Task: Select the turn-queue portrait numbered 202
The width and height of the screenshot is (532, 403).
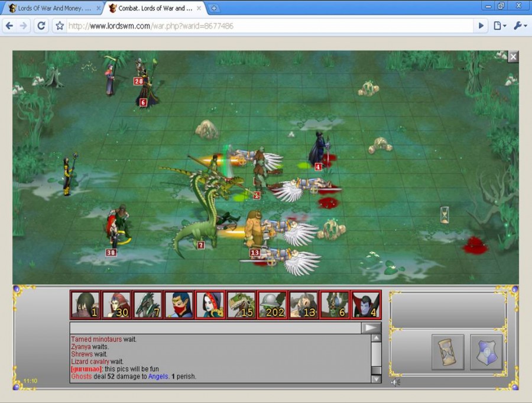Action: [x=272, y=305]
